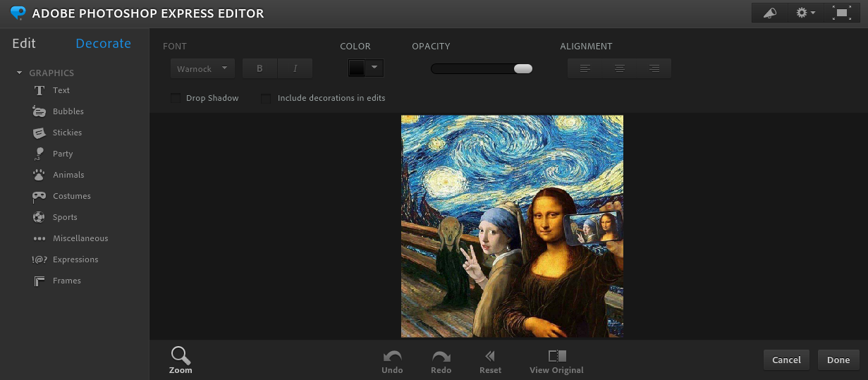Choose the Party balloon icon

coord(39,154)
